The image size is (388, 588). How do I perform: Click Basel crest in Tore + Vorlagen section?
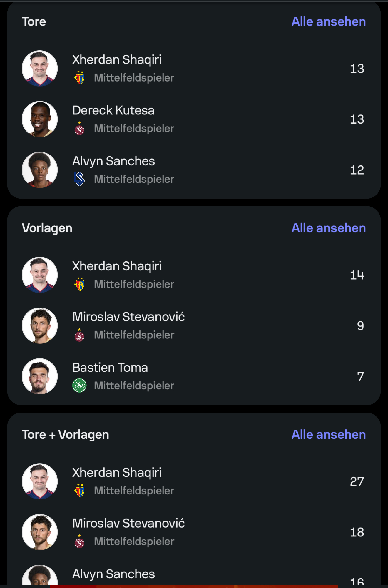coord(79,491)
